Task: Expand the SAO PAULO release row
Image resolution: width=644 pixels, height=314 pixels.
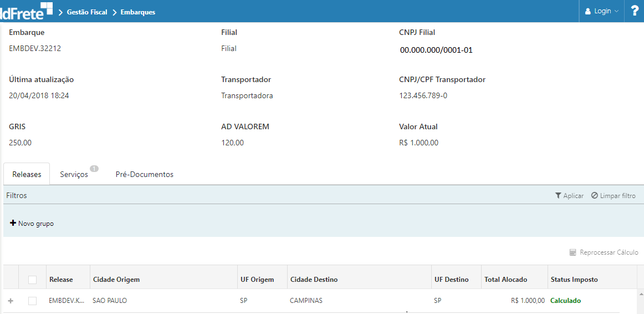Action: [x=9, y=301]
